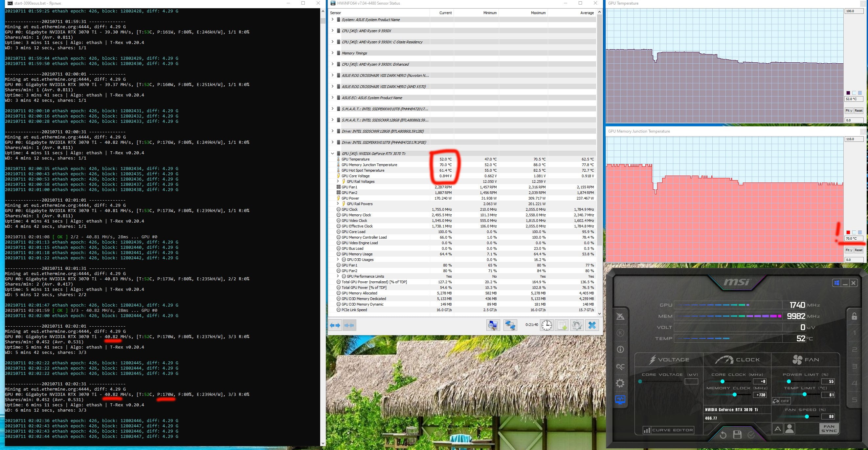868x450 pixels.
Task: Toggle Fan Sync button in Afterburner
Action: tap(829, 429)
